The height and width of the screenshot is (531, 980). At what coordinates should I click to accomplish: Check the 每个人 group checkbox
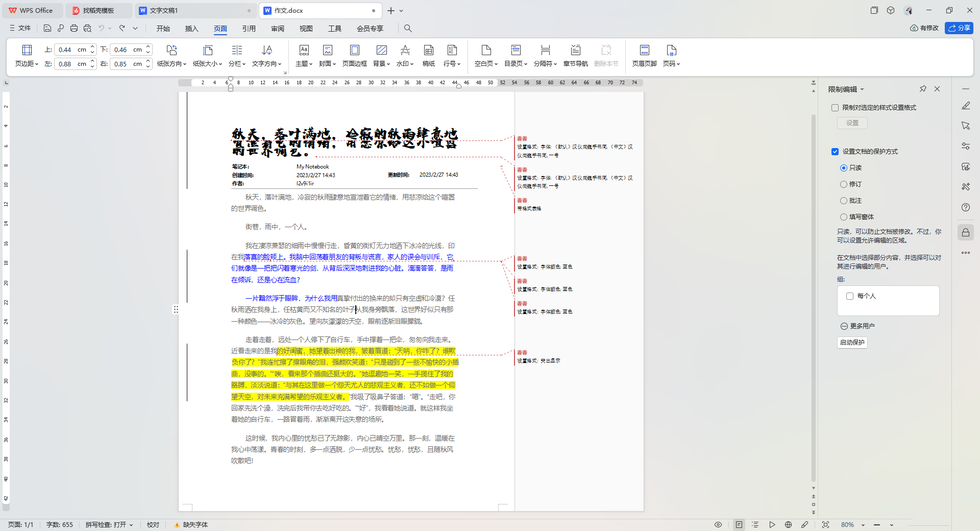pyautogui.click(x=850, y=296)
